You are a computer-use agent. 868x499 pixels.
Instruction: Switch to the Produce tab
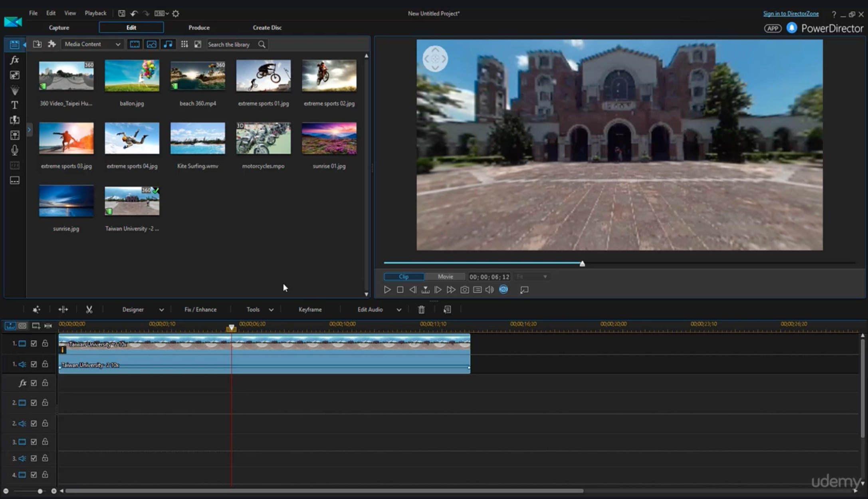pos(199,28)
